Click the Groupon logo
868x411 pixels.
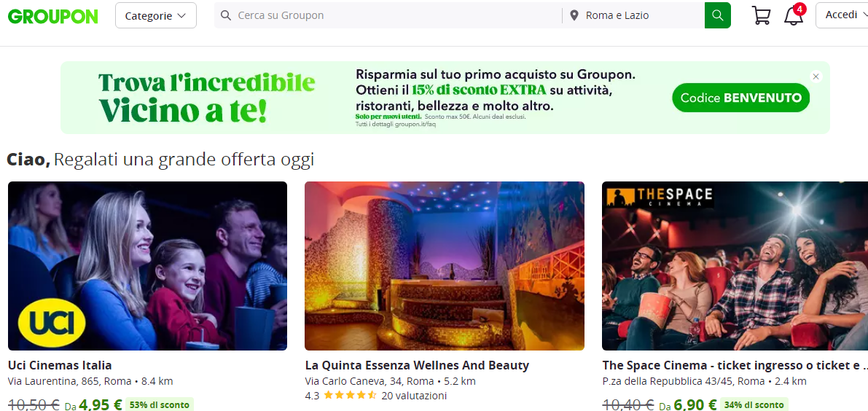(53, 16)
